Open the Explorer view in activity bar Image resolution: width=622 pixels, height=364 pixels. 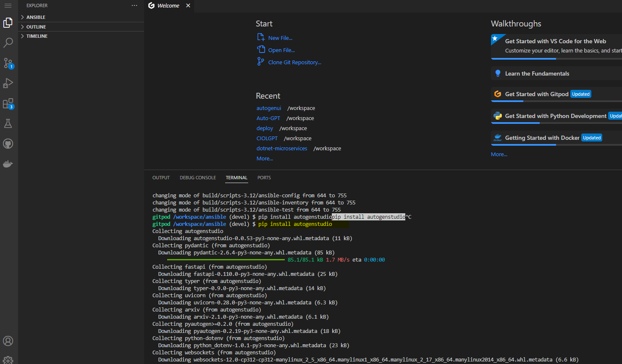click(8, 23)
